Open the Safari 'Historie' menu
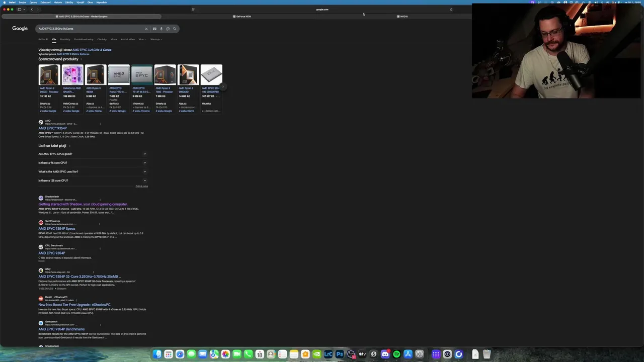The width and height of the screenshot is (644, 362). coord(58,2)
